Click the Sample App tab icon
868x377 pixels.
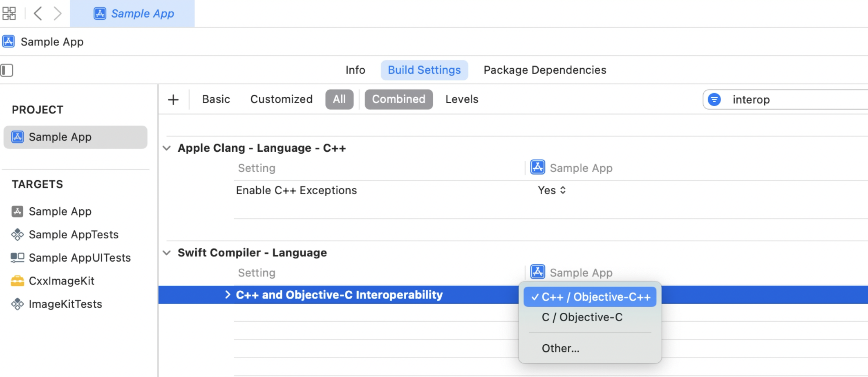click(100, 13)
